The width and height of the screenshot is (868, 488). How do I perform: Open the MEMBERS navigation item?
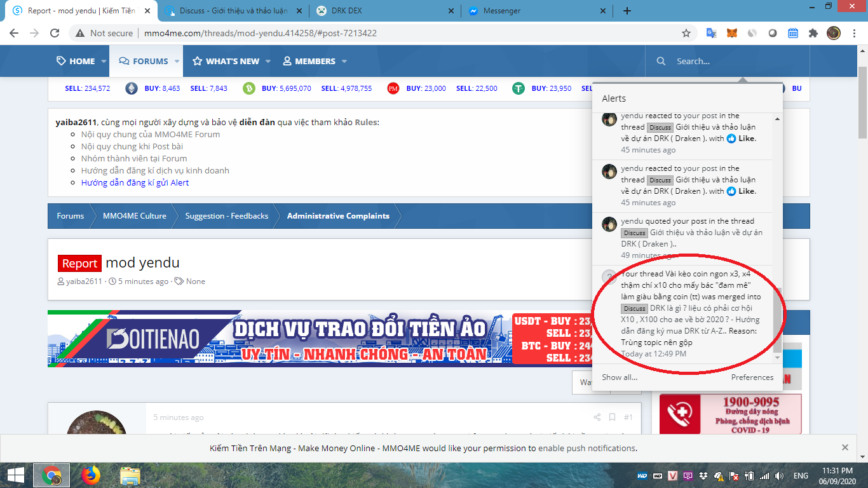click(309, 61)
